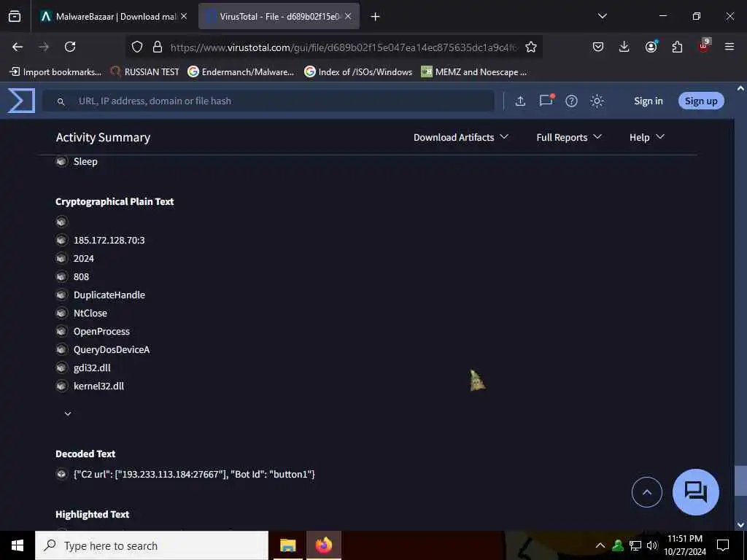The image size is (747, 560).
Task: Open the notifications chat icon
Action: [546, 100]
